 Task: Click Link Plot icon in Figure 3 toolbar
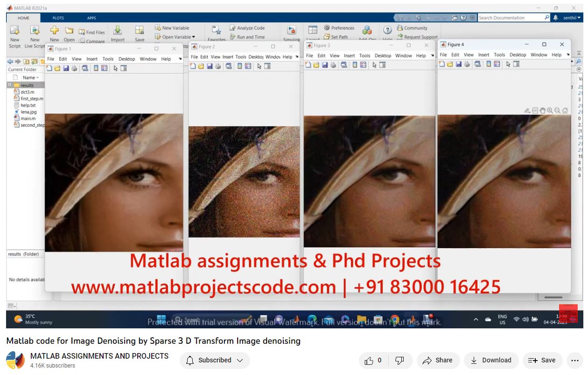pos(344,65)
